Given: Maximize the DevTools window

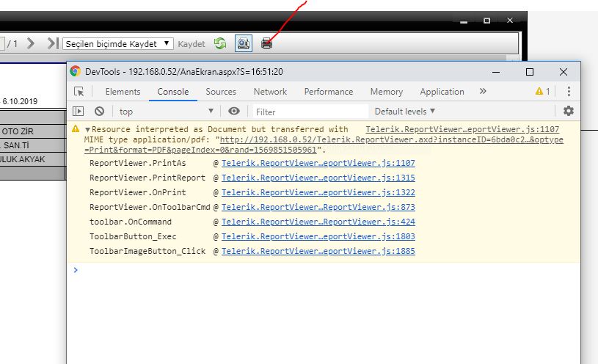Looking at the screenshot, I should [529, 72].
